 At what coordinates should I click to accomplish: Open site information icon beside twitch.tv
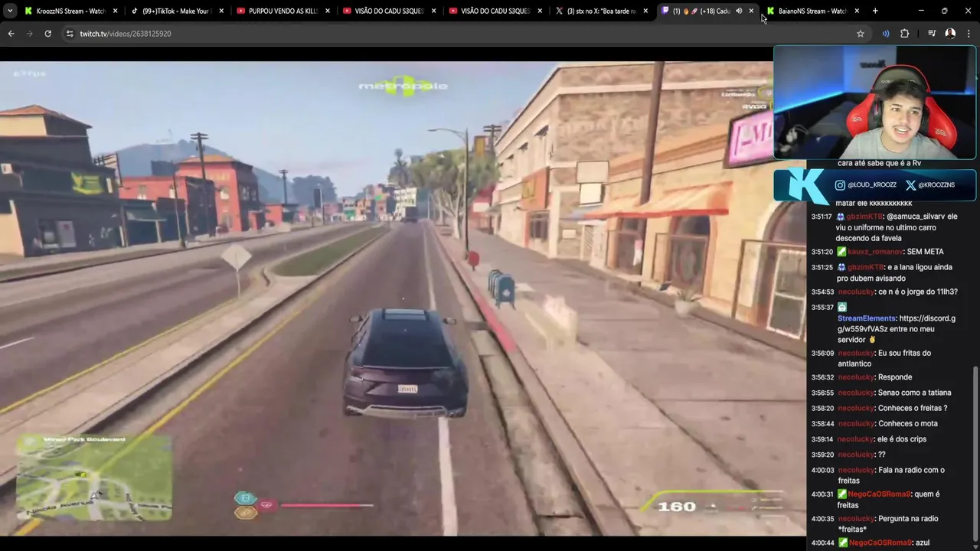coord(70,34)
